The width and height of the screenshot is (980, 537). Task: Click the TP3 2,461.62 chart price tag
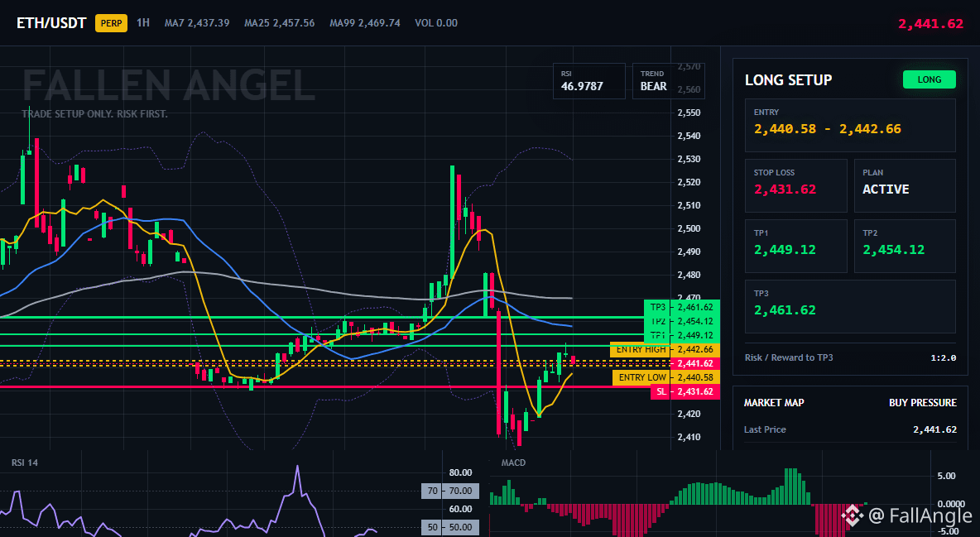pos(682,307)
